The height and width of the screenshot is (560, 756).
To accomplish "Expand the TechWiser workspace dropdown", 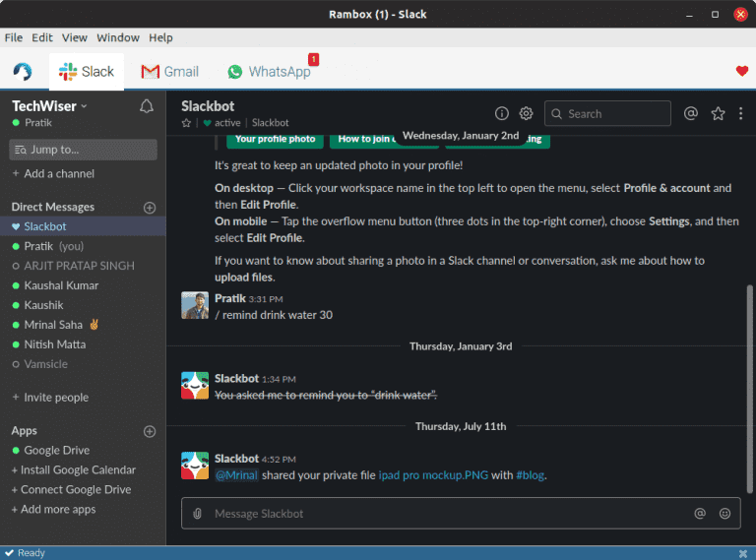I will coord(49,106).
